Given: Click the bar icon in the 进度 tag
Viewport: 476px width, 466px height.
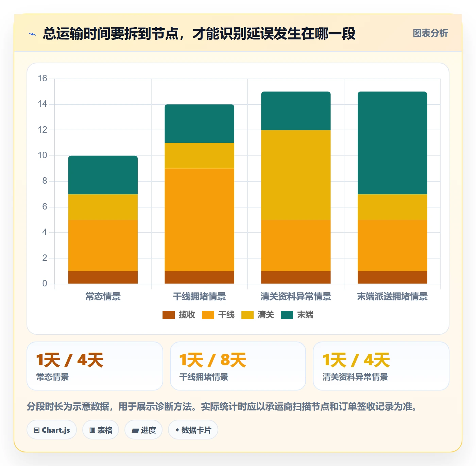Looking at the screenshot, I should point(135,431).
